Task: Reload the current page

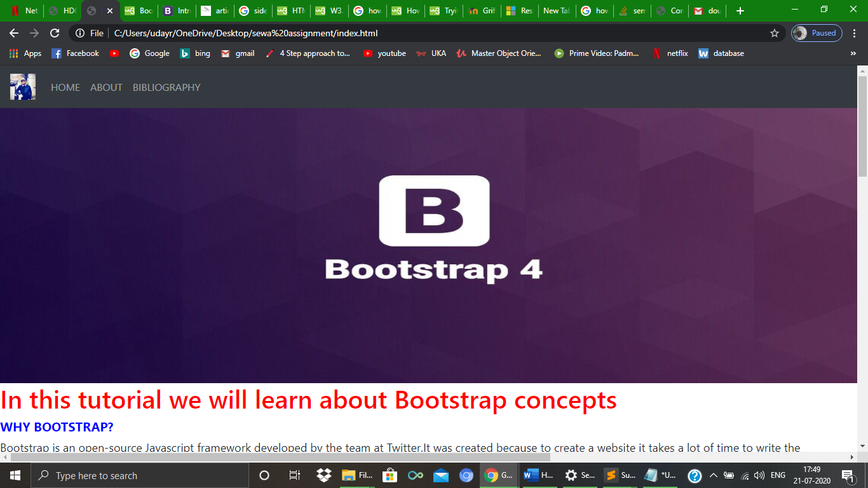Action: pos(55,33)
